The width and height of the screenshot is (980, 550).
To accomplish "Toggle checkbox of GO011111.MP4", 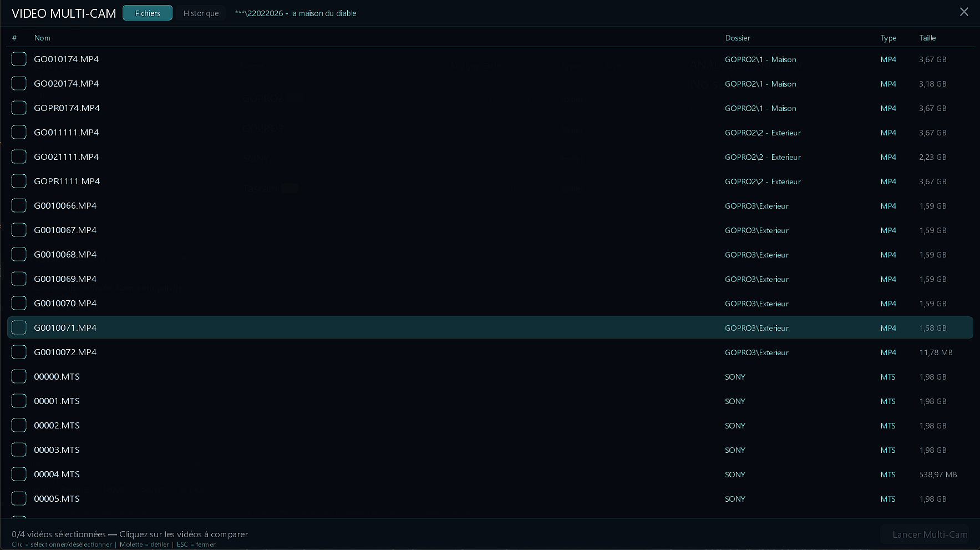I will (x=19, y=133).
